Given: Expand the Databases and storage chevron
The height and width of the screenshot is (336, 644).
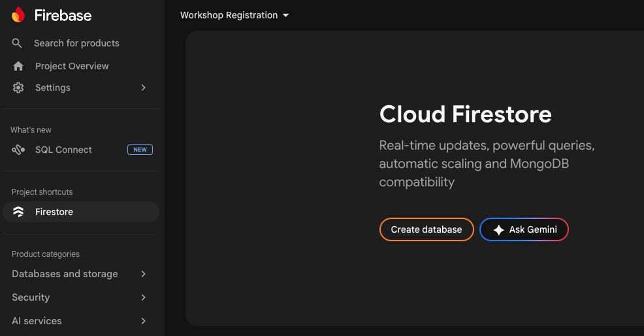Looking at the screenshot, I should [143, 274].
